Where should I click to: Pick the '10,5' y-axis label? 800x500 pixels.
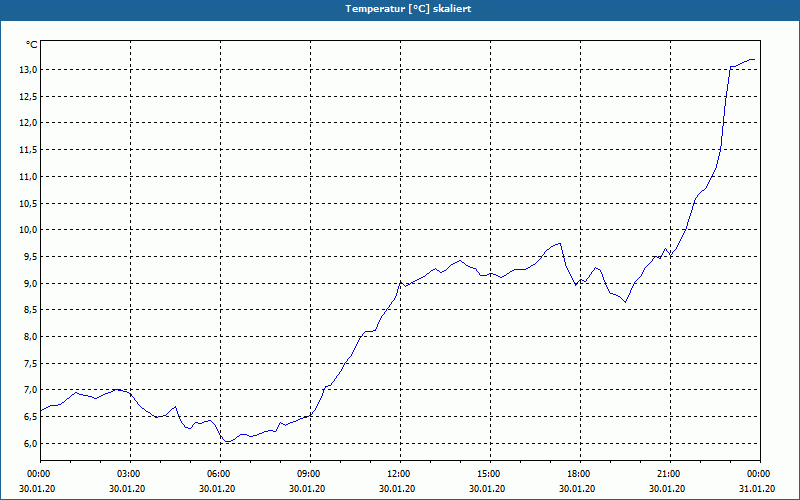click(x=28, y=203)
